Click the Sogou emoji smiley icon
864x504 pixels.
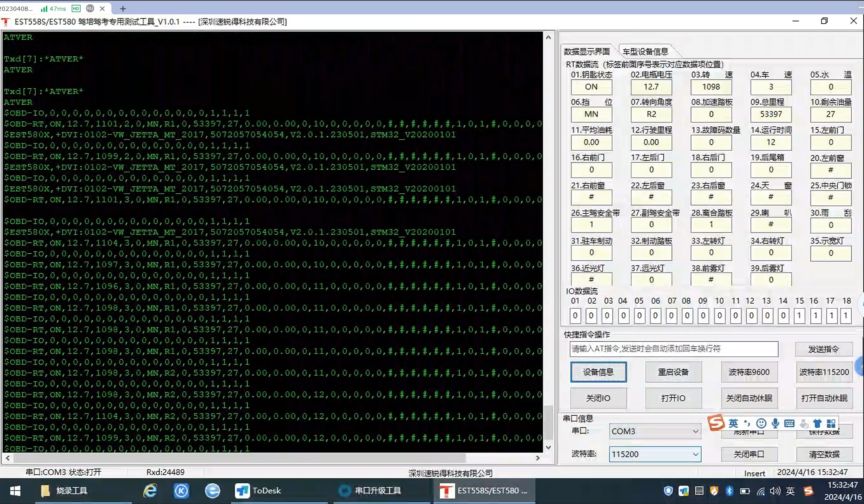pyautogui.click(x=761, y=423)
